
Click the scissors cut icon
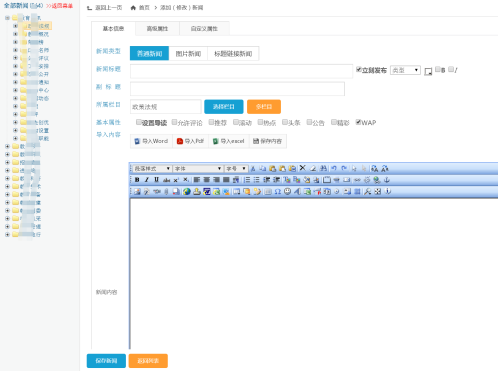click(x=253, y=169)
